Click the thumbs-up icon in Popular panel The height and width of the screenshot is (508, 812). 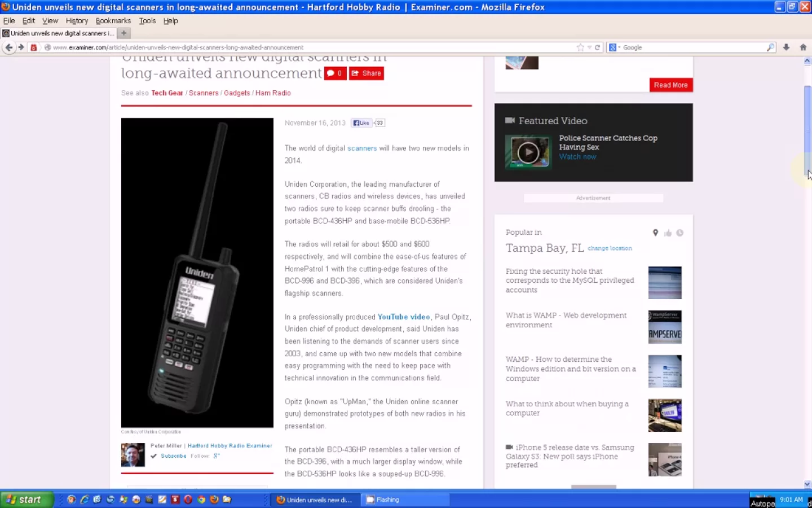coord(668,233)
